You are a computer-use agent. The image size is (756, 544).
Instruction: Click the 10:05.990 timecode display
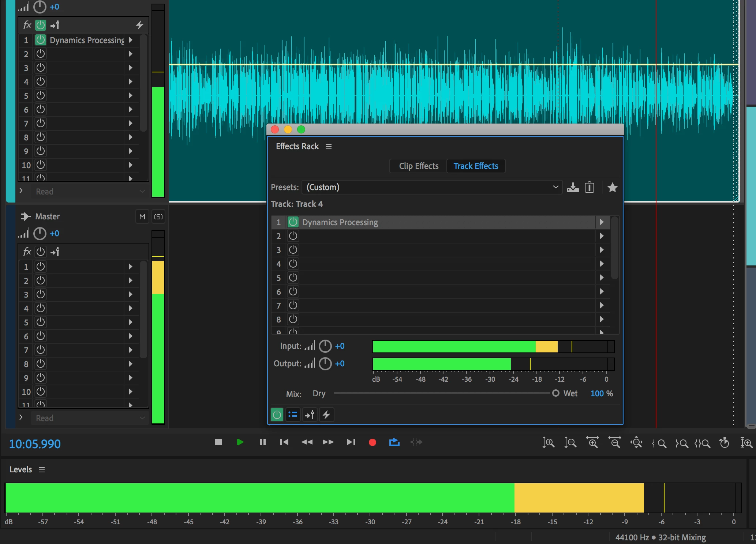[x=35, y=444]
